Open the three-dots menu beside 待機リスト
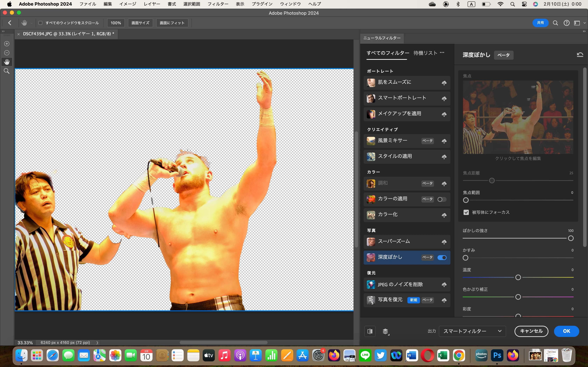 pos(442,52)
